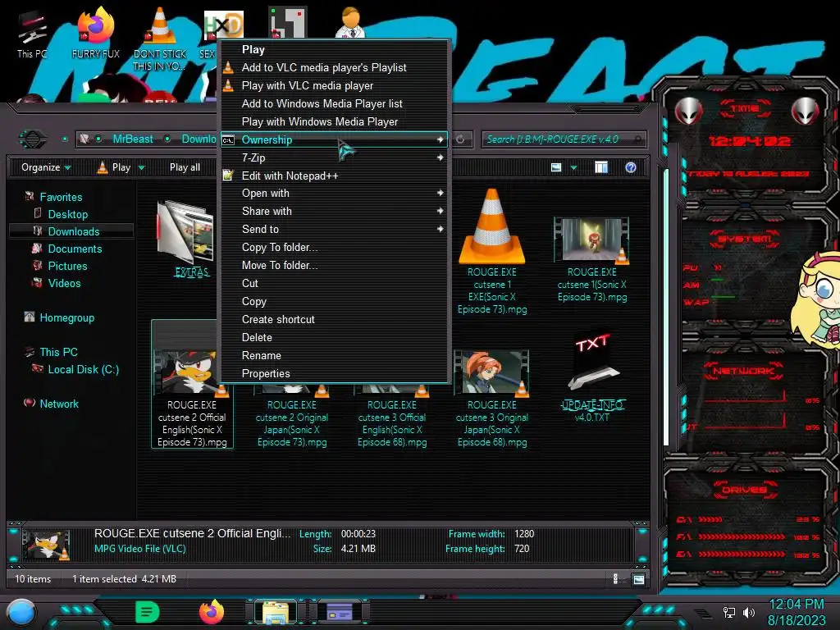This screenshot has width=840, height=630.
Task: Click the details pane video thumbnail
Action: pos(46,545)
